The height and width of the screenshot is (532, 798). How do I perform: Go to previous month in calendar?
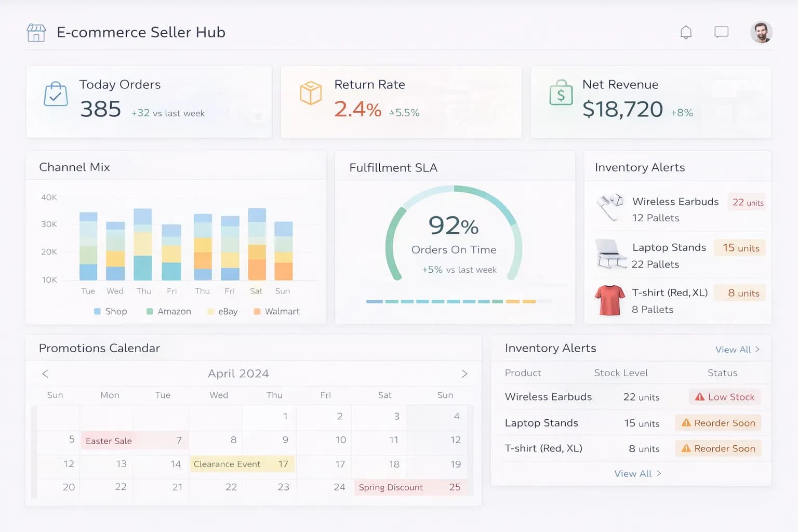[x=45, y=374]
